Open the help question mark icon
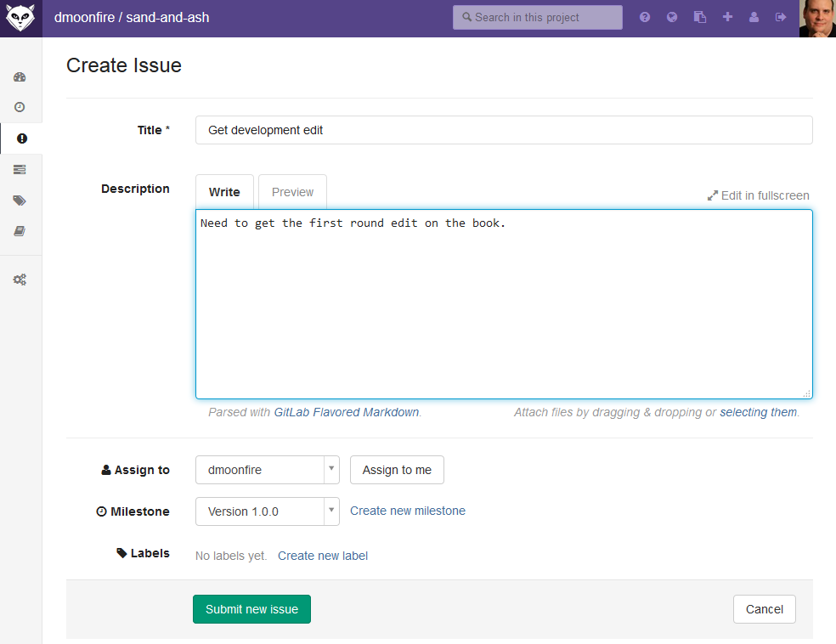Image resolution: width=836 pixels, height=644 pixels. [x=645, y=17]
